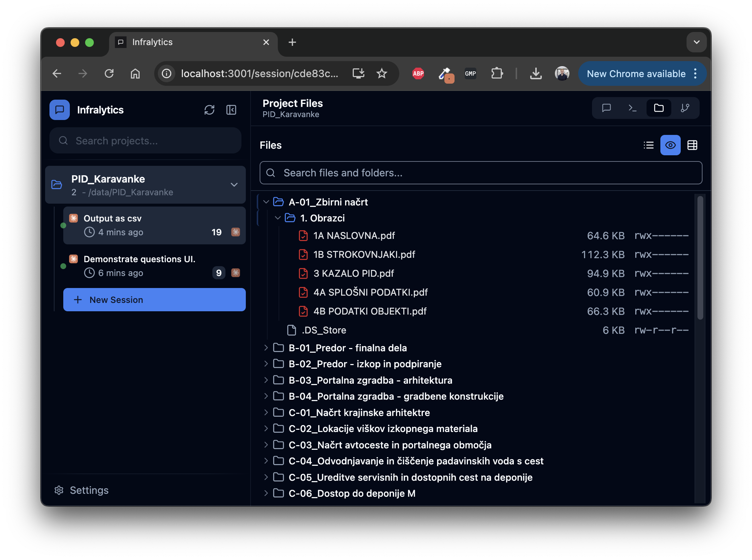Screen dimensions: 752x560
Task: Toggle the eye preview view for files
Action: pyautogui.click(x=670, y=145)
